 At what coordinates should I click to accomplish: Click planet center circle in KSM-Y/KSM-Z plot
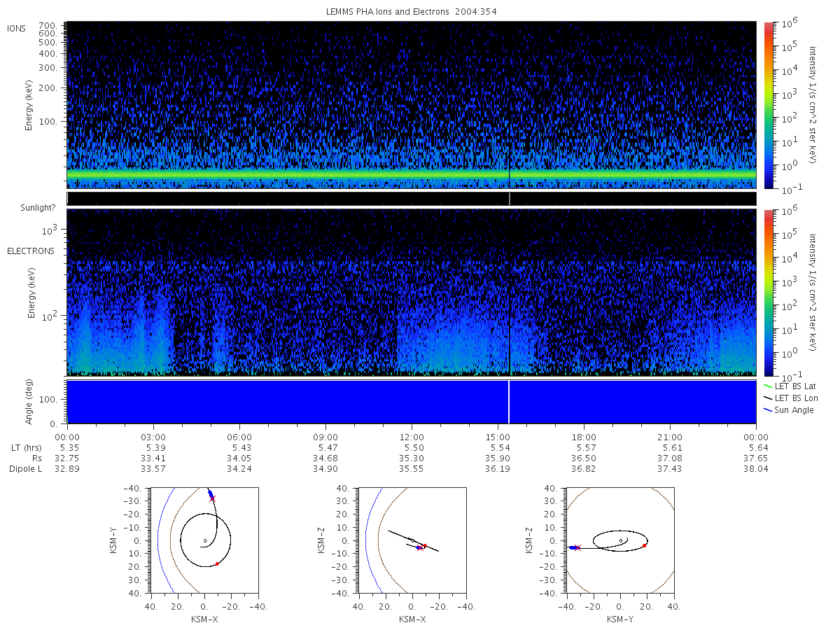(620, 540)
